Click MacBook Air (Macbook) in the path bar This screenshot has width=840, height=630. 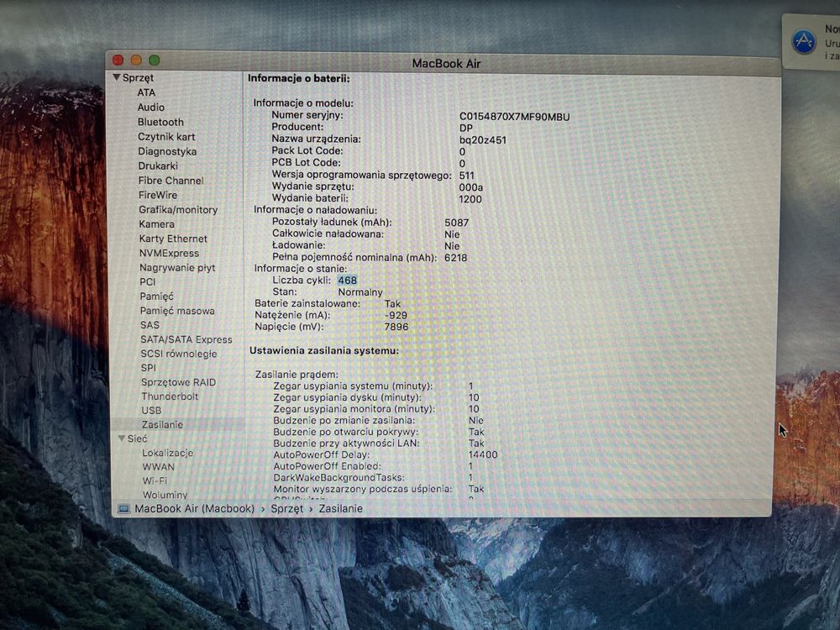pyautogui.click(x=195, y=508)
